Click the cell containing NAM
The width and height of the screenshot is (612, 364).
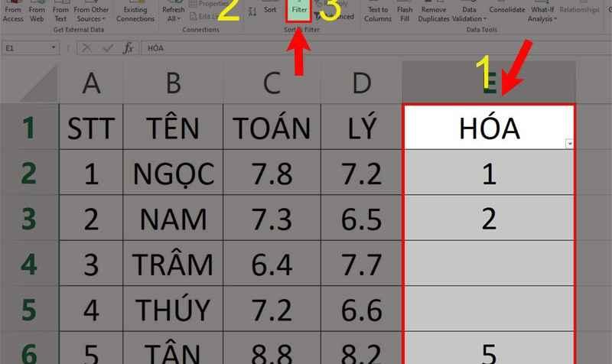[174, 217]
